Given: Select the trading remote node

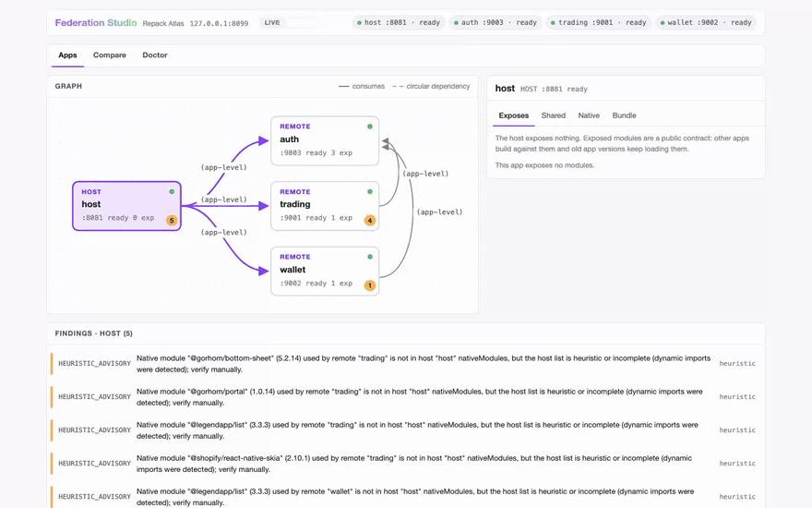Looking at the screenshot, I should click(325, 206).
